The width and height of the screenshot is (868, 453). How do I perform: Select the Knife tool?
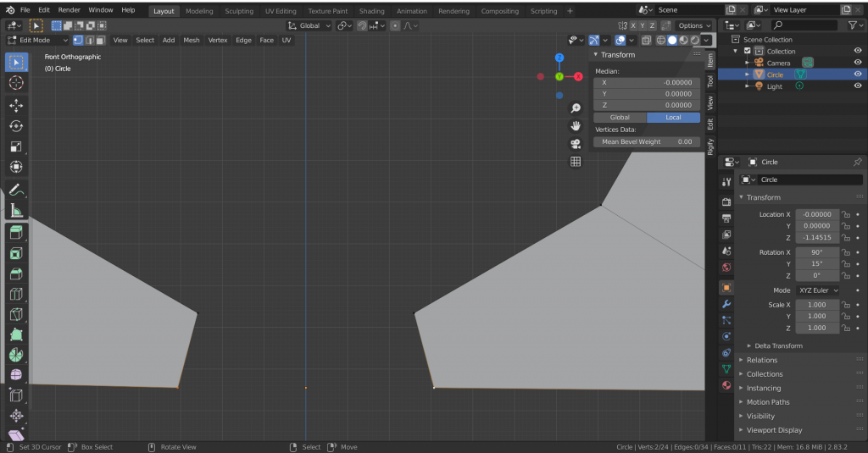pyautogui.click(x=16, y=314)
